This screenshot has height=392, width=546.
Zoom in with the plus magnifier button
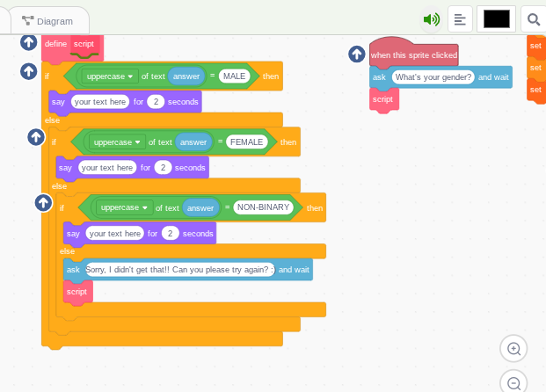point(513,348)
